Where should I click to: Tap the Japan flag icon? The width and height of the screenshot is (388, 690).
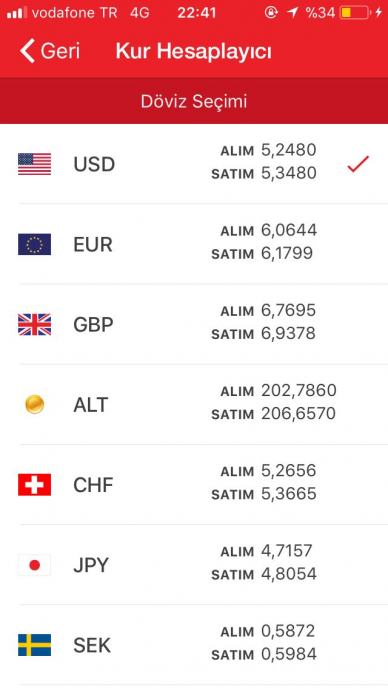(x=34, y=565)
